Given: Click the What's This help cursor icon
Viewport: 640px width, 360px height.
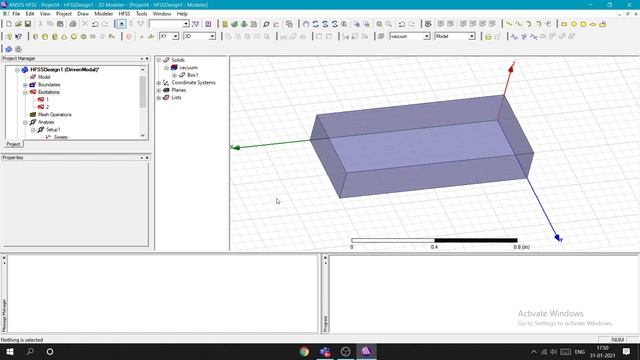Looking at the screenshot, I should pos(18,37).
